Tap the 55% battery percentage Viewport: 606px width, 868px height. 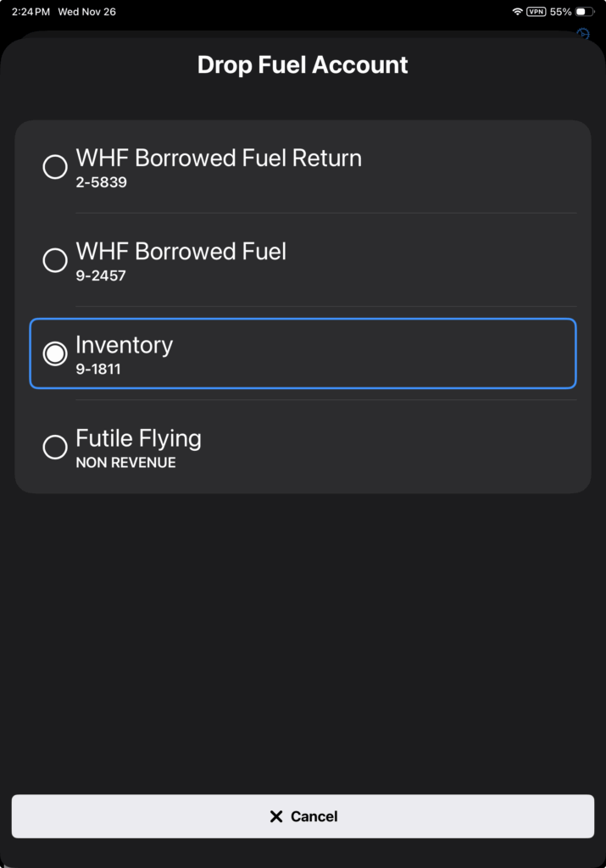[560, 12]
